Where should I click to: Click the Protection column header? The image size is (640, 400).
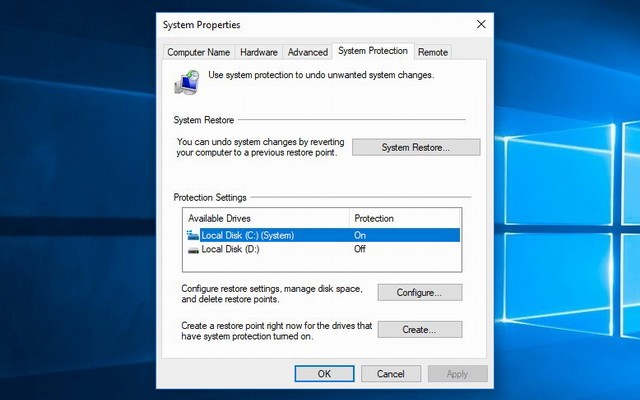pyautogui.click(x=404, y=218)
